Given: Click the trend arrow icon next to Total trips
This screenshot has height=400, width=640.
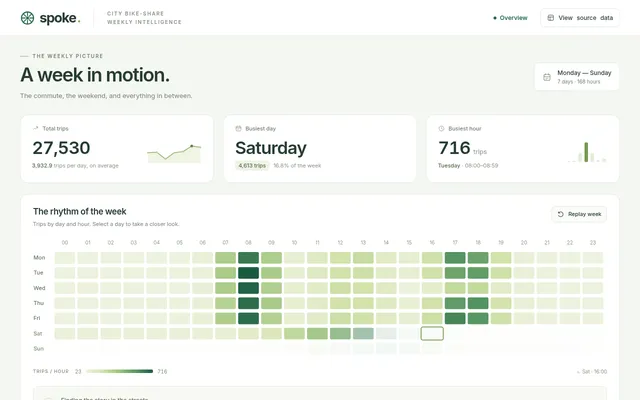Looking at the screenshot, I should tap(36, 128).
